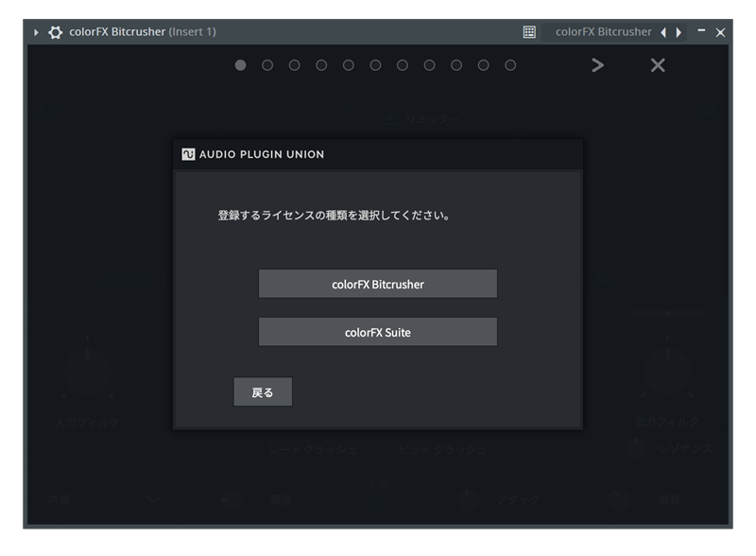Screen dimensions: 756x556
Task: Switch to the next preset arrow
Action: tap(679, 32)
